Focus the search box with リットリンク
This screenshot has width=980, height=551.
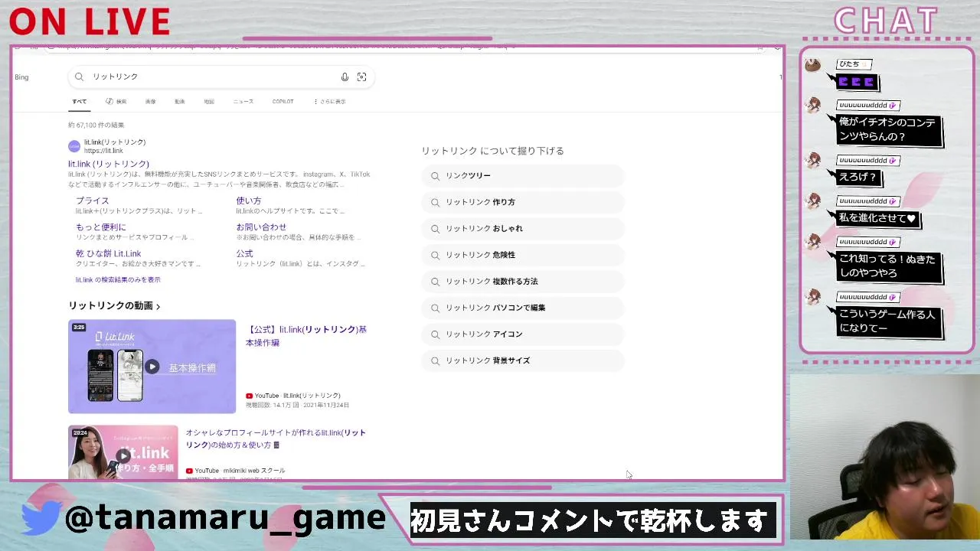coord(222,77)
